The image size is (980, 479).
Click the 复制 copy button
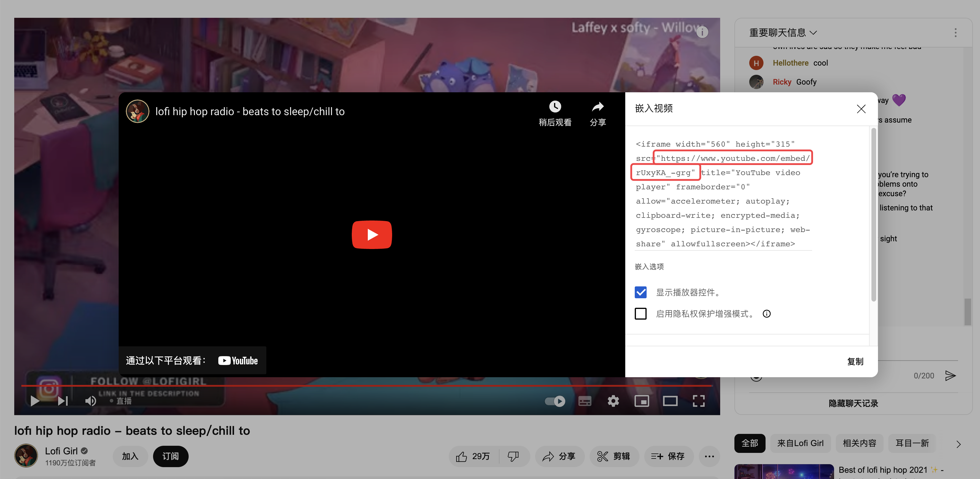coord(855,361)
